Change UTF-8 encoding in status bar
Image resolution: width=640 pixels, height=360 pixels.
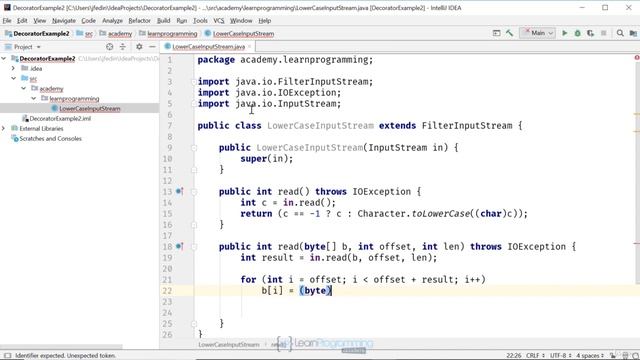(x=560, y=356)
